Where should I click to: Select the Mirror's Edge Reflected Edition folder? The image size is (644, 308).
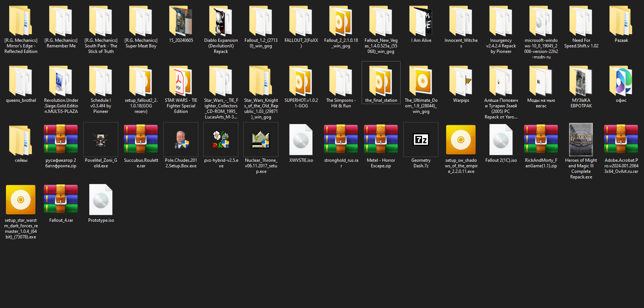[x=21, y=30]
